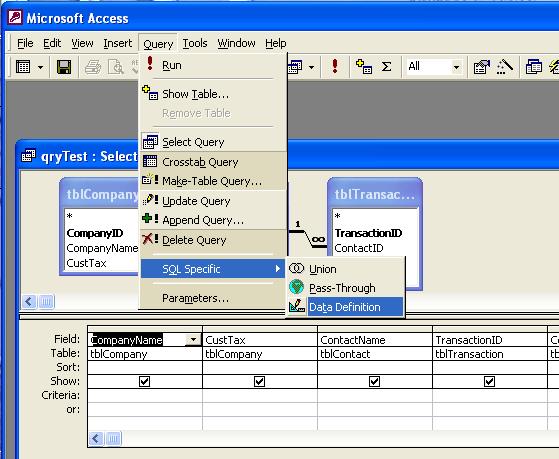Click the Print Preview toolbar icon
Image resolution: width=559 pixels, height=459 pixels.
coord(116,67)
